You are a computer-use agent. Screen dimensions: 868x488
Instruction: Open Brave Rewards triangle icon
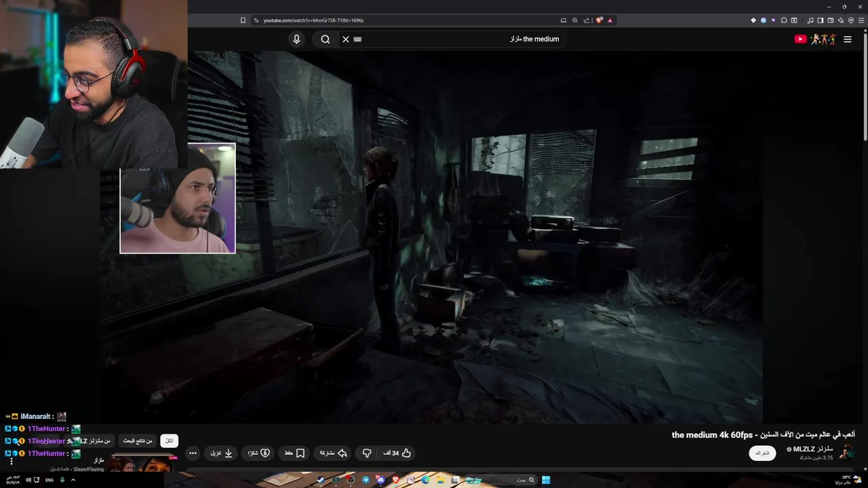[610, 20]
